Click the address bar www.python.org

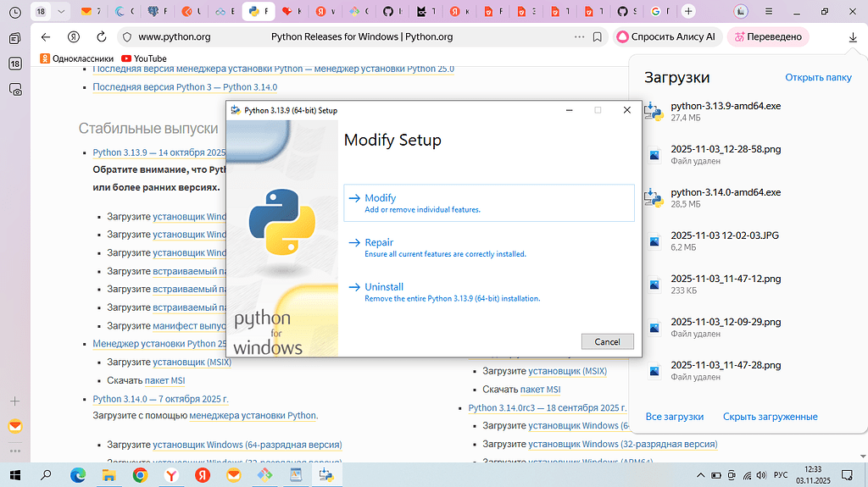pos(174,37)
